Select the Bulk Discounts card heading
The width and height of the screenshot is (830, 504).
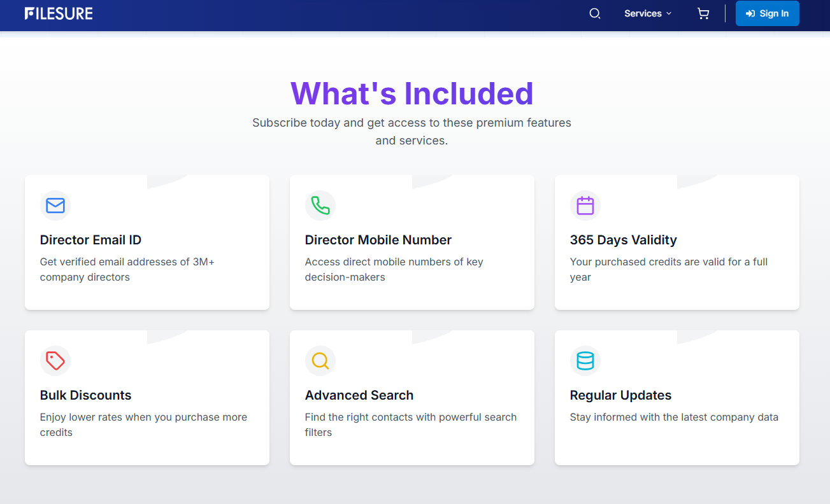point(85,395)
